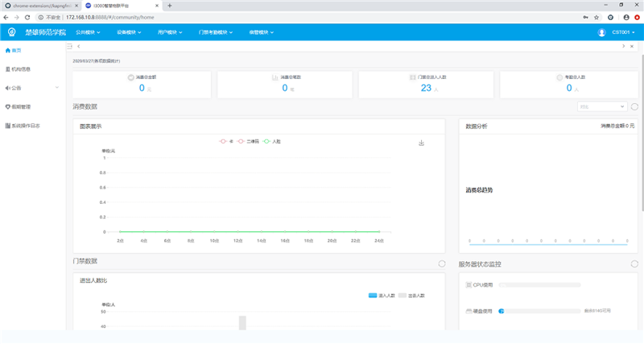Close tabs with the X on the tab bar
Screen dimensions: 644x344
[632, 46]
